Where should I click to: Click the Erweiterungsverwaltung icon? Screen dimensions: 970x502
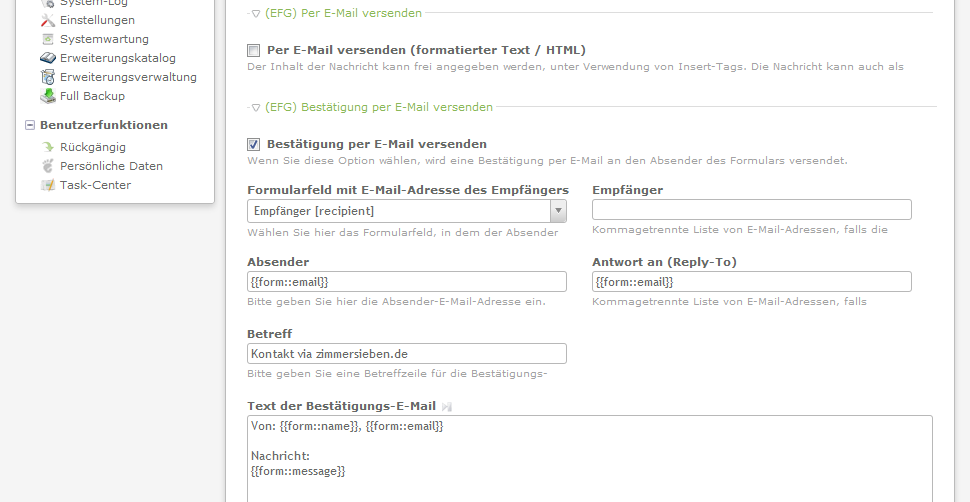point(48,77)
